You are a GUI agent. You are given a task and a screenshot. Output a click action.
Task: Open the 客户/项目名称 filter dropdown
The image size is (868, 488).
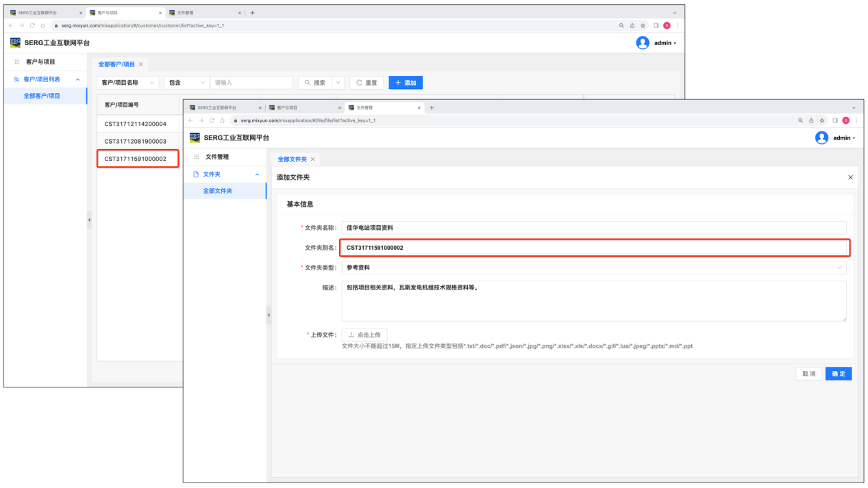tap(127, 83)
